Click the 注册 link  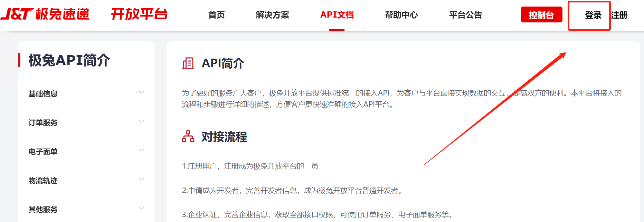pos(619,15)
